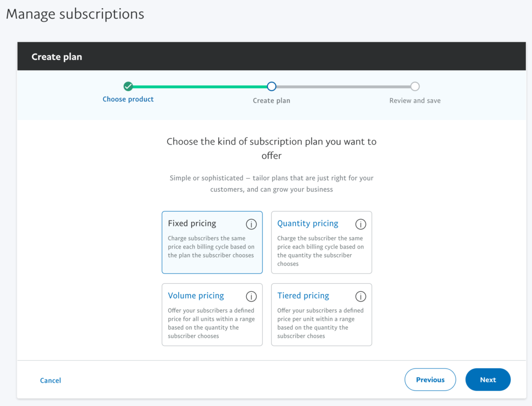The width and height of the screenshot is (532, 406).
Task: Select the Fixed pricing plan card
Action: point(212,242)
